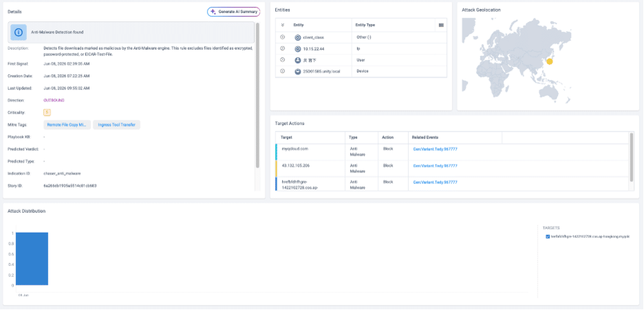
Task: Click the Generate AI Summary button
Action: pyautogui.click(x=233, y=12)
